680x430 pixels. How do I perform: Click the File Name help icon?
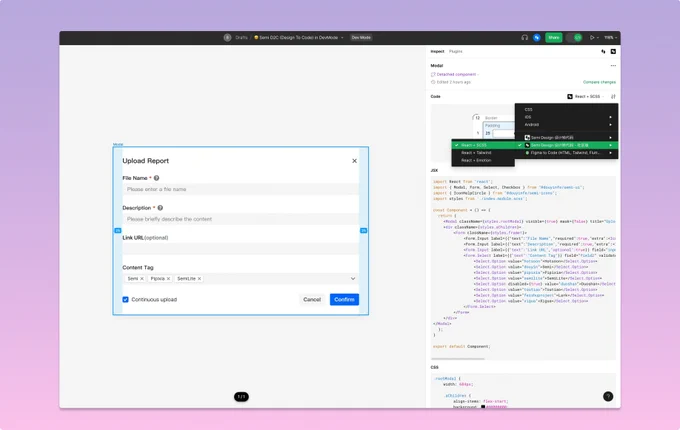tap(157, 178)
